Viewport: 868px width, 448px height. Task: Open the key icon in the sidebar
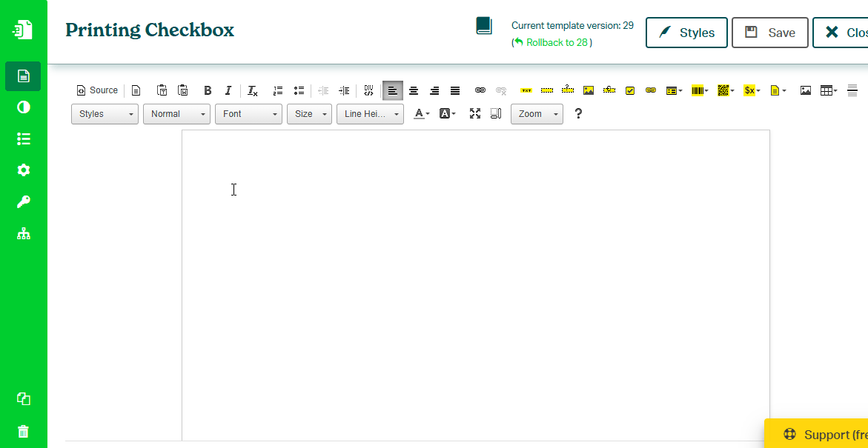pos(24,202)
